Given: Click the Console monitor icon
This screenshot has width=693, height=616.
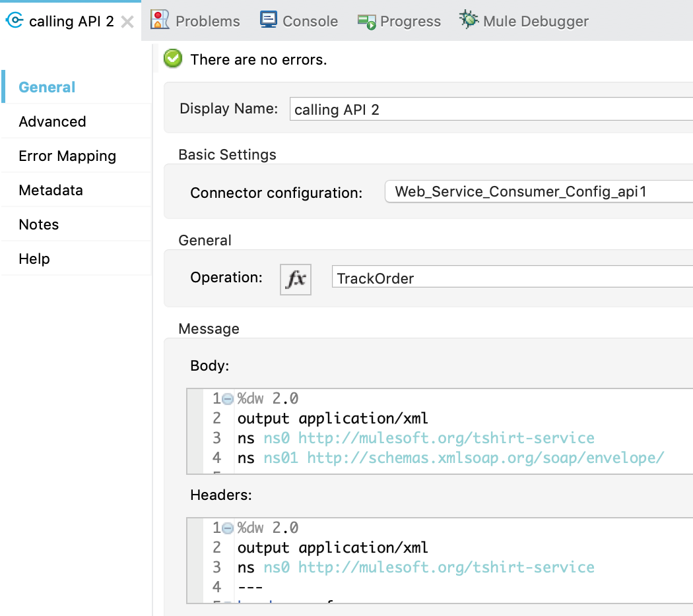Looking at the screenshot, I should coord(268,20).
